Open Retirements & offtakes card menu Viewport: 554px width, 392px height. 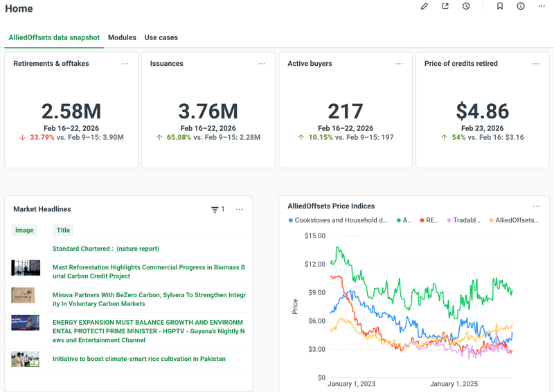(x=125, y=64)
